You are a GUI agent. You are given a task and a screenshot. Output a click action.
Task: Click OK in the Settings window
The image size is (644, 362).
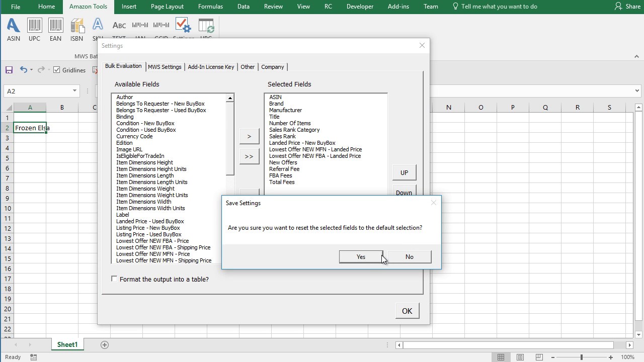[x=407, y=311]
